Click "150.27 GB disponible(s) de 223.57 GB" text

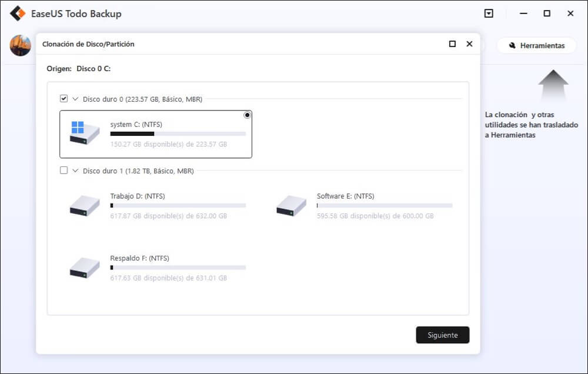(x=169, y=144)
